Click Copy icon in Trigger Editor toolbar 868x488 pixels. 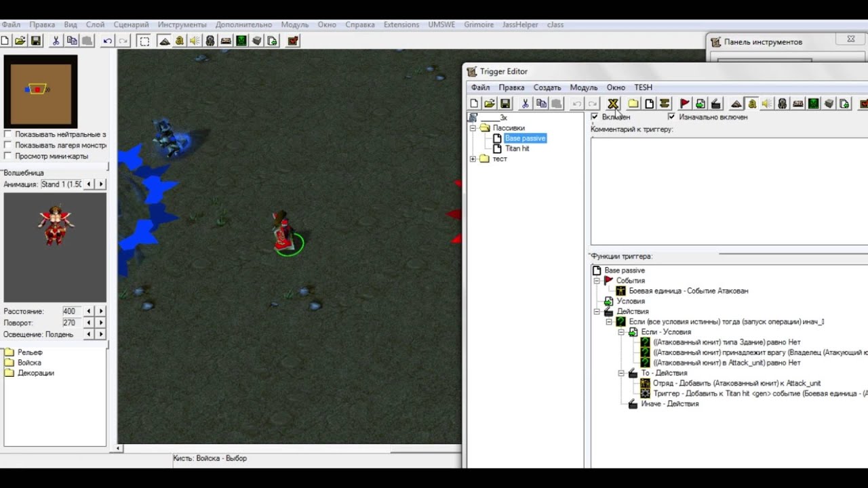(540, 104)
